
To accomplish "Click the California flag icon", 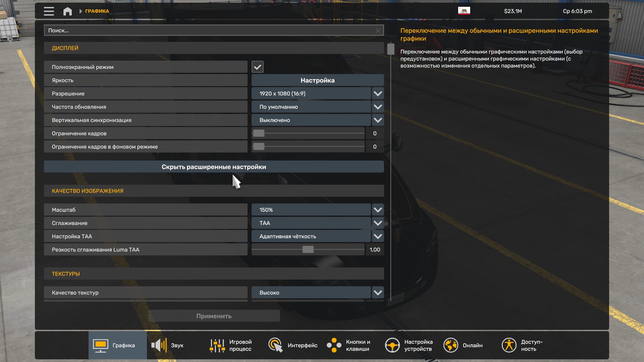I will tap(464, 11).
